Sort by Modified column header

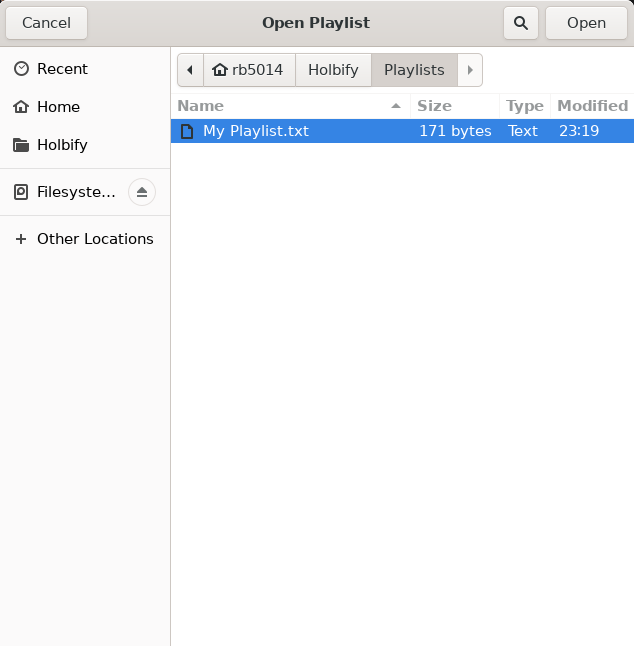point(592,106)
